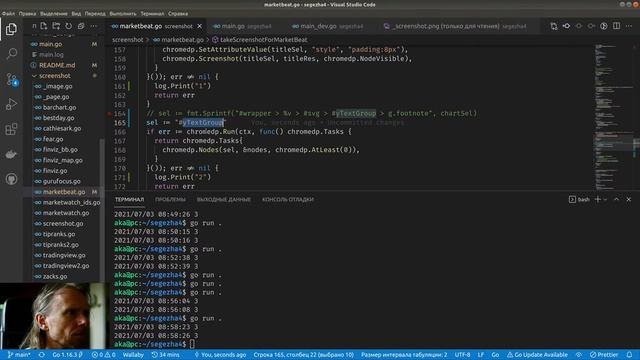The image size is (640, 360).
Task: Click Go 1.16.3 version in status bar
Action: click(67, 355)
